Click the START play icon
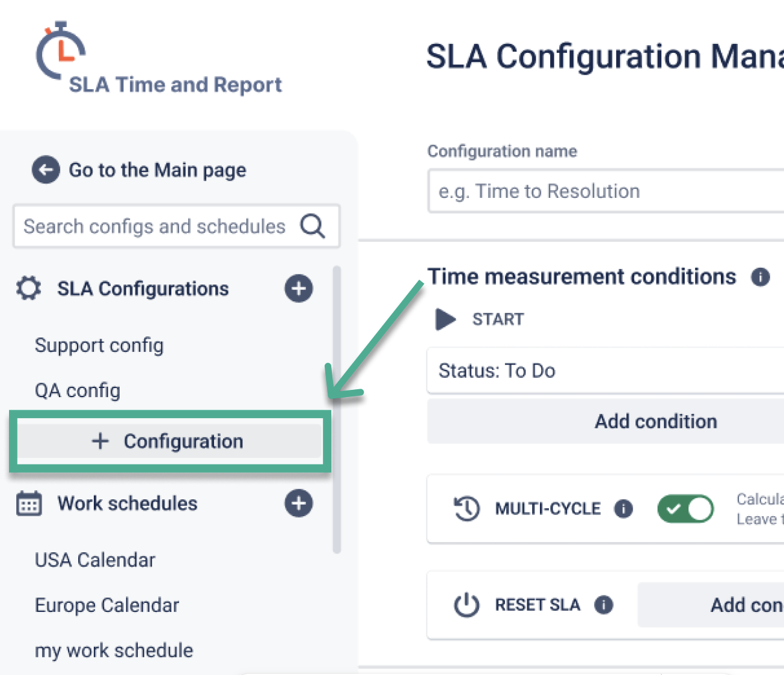784x675 pixels. click(444, 319)
